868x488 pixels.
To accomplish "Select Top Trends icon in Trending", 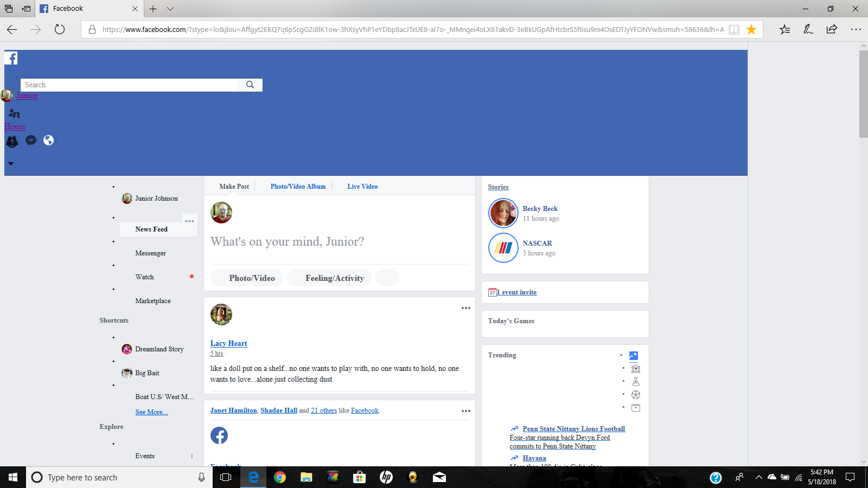I will pyautogui.click(x=634, y=356).
